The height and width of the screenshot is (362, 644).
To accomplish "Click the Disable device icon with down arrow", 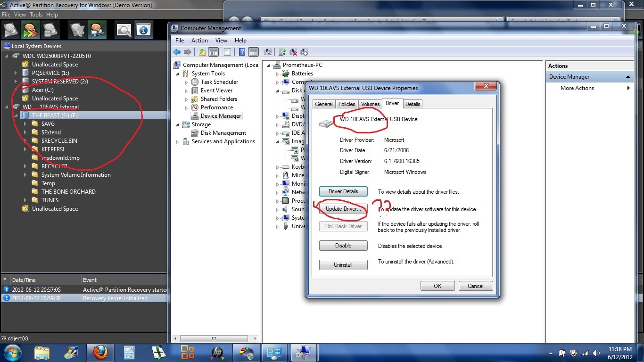I will click(304, 52).
